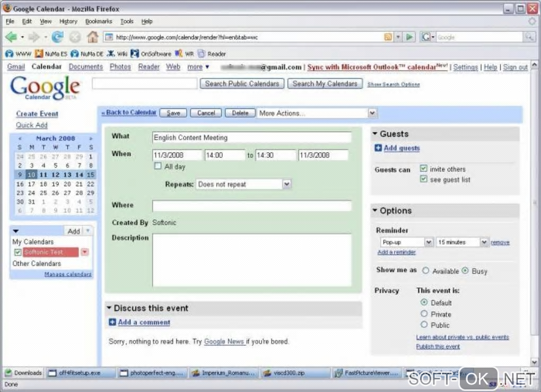Click the plus icon beside Add a comment
541x392 pixels.
[112, 323]
